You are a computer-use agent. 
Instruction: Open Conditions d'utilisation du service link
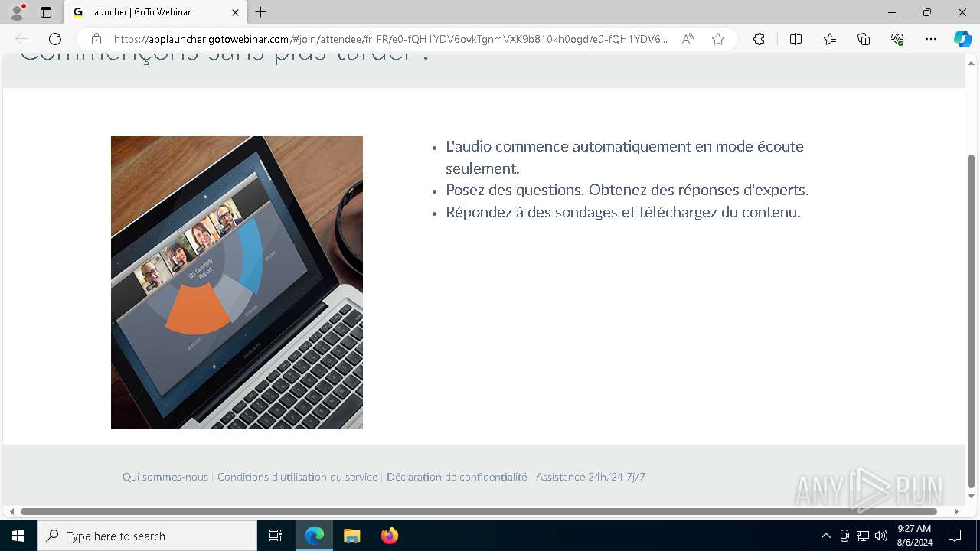[x=298, y=477]
